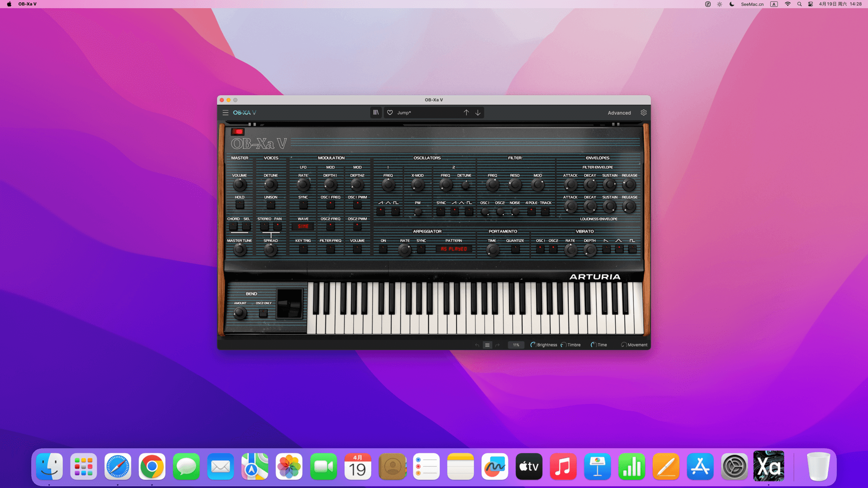
Task: Open the Advanced panel
Action: click(619, 113)
